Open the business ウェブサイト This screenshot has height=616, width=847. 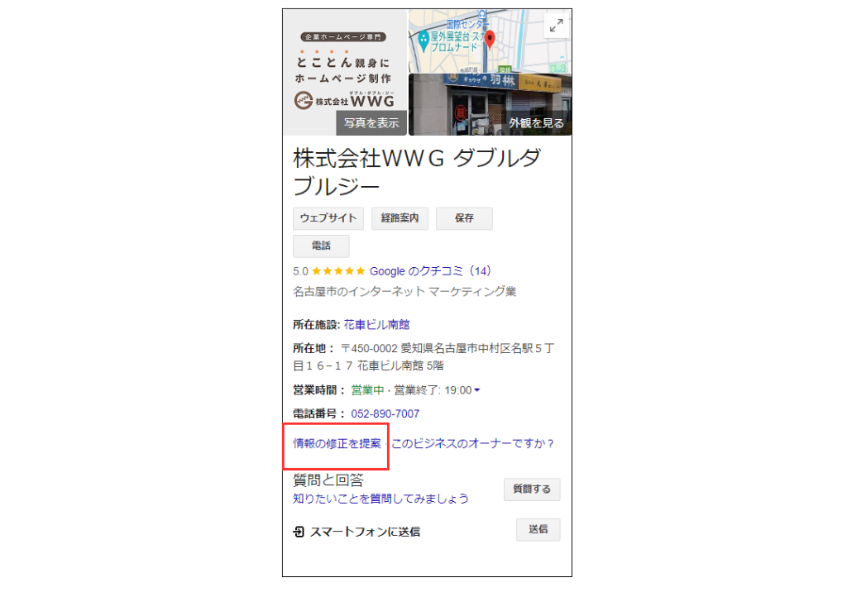pyautogui.click(x=328, y=217)
